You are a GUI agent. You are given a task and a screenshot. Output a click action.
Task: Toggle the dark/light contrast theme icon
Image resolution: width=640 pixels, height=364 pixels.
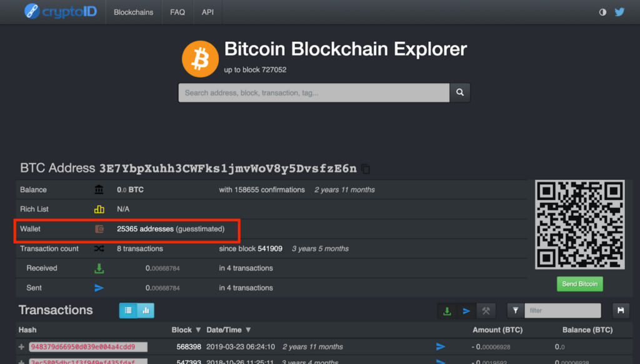click(x=602, y=12)
